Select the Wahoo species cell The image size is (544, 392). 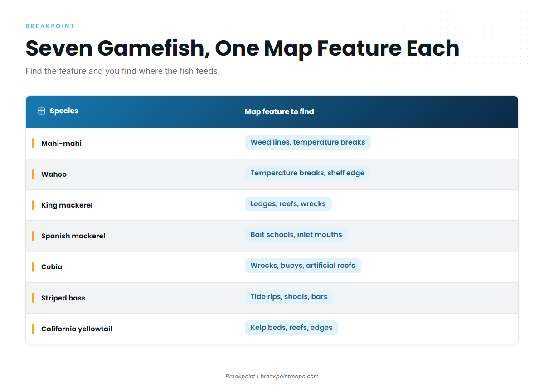(x=129, y=174)
